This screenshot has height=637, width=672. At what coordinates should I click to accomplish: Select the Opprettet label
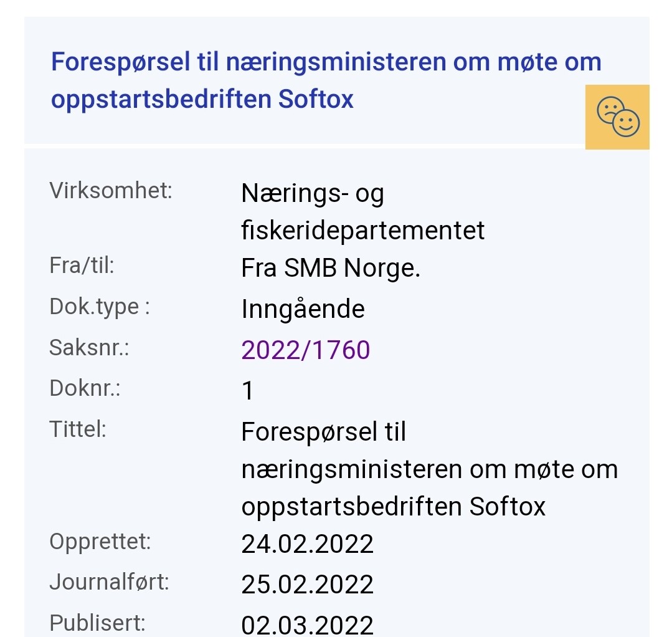(100, 542)
